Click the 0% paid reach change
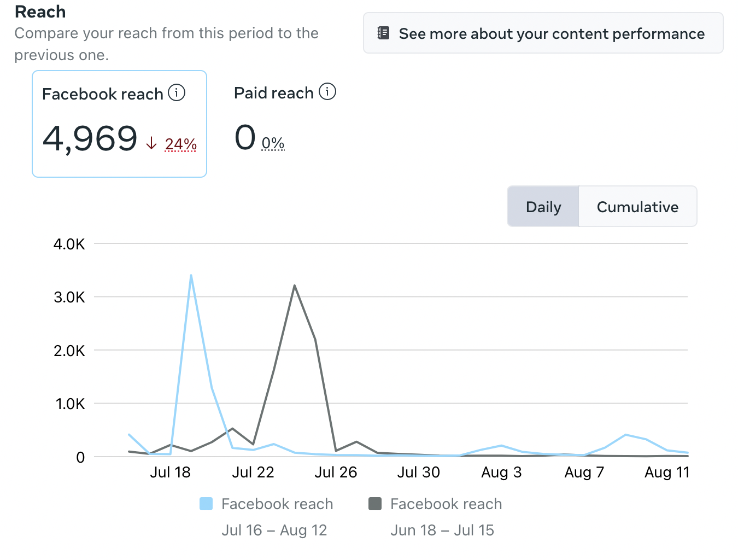Screen dimensions: 738x560 (x=273, y=143)
